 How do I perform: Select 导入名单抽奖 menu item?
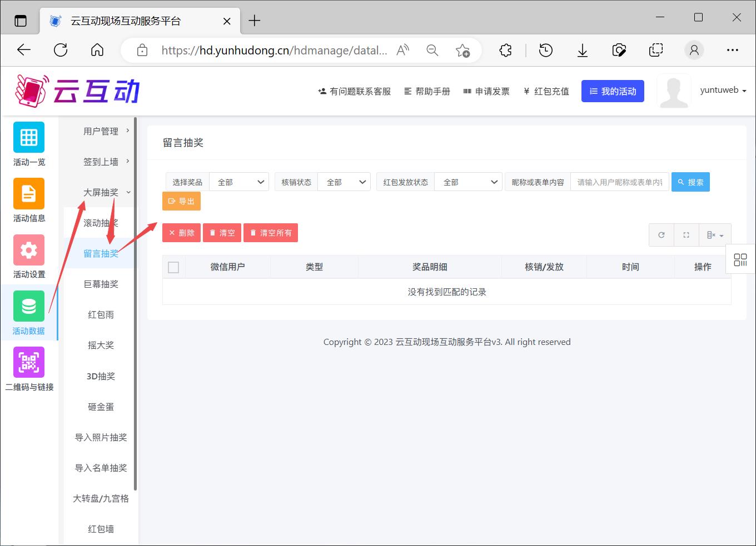tap(101, 468)
